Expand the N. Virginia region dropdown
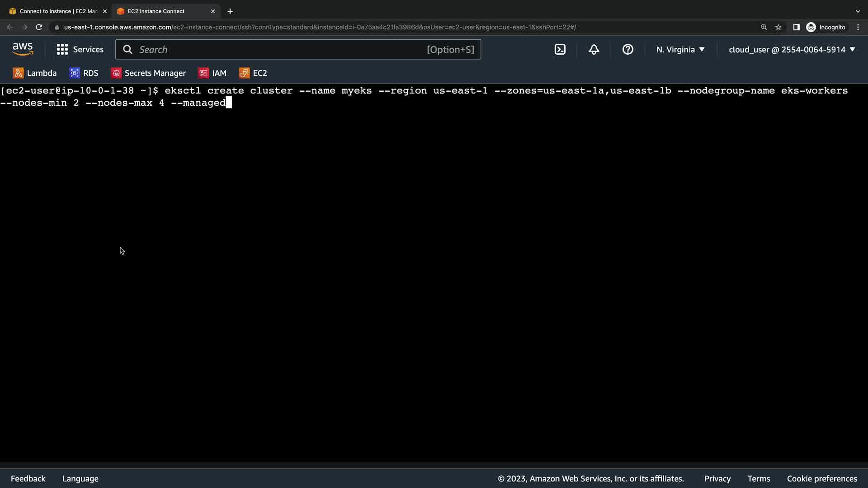 pyautogui.click(x=680, y=50)
